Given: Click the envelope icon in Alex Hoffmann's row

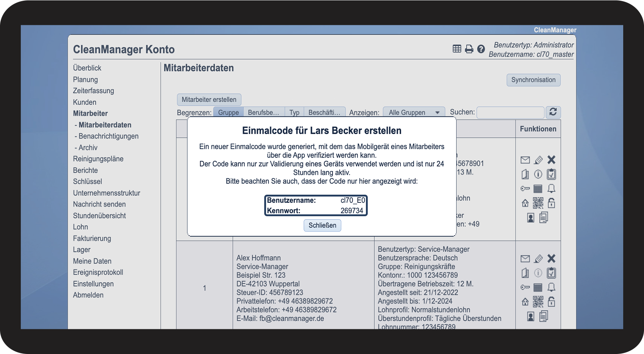Looking at the screenshot, I should click(525, 259).
